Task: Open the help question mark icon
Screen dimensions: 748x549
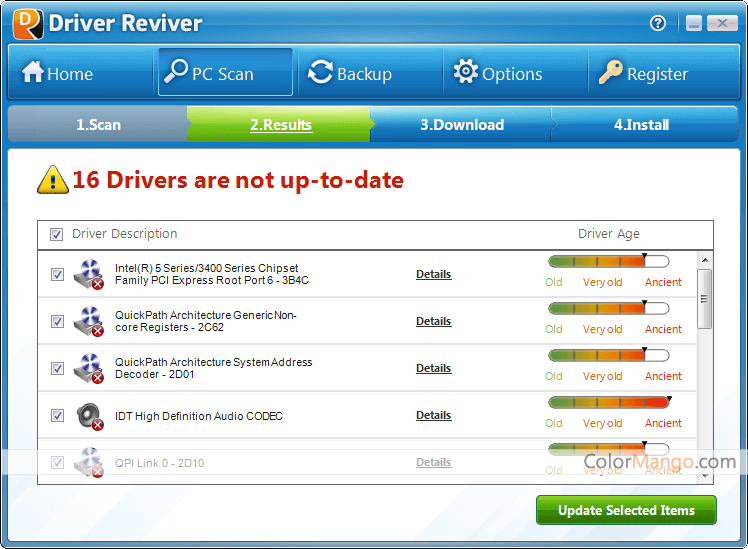Action: (x=658, y=23)
